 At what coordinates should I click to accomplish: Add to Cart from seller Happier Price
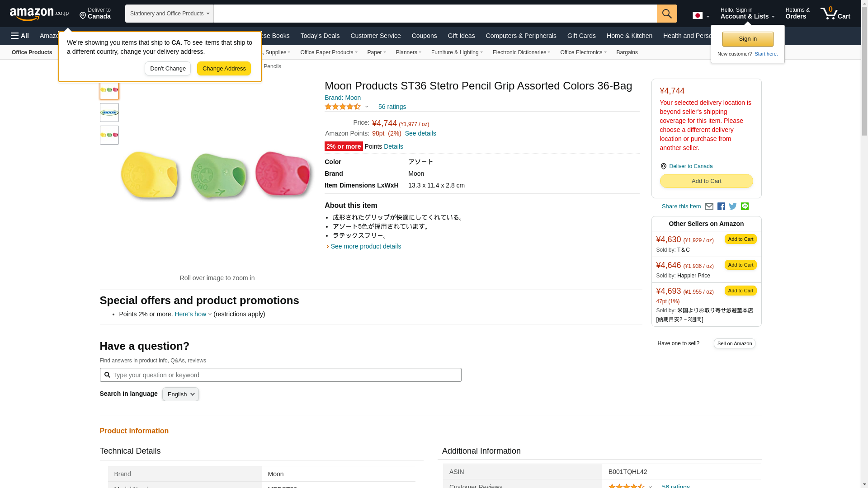pos(740,265)
